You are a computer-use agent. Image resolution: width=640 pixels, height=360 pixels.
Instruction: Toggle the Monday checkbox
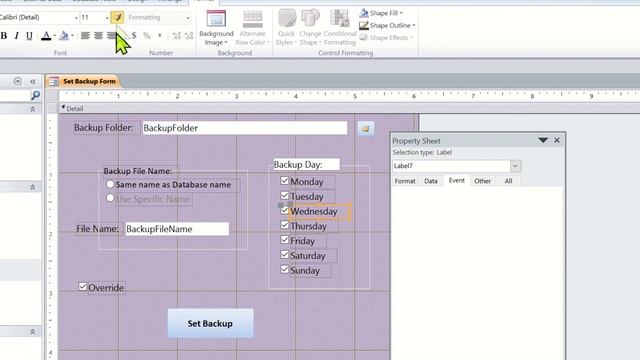[284, 180]
